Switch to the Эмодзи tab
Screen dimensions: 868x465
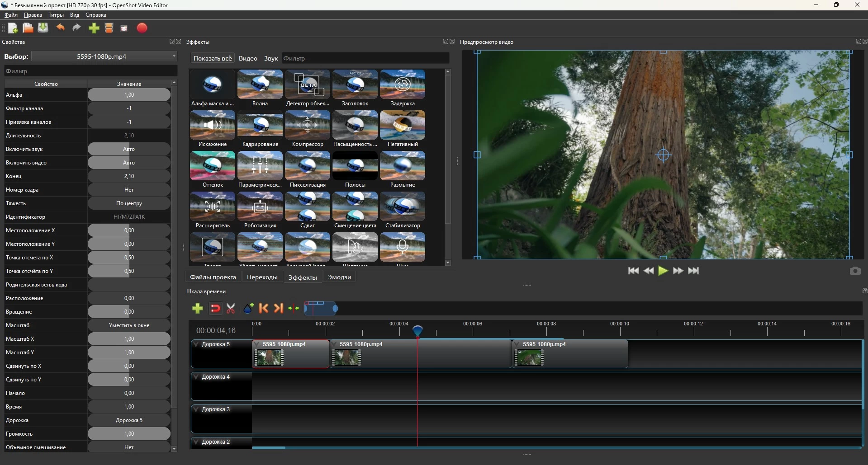339,277
